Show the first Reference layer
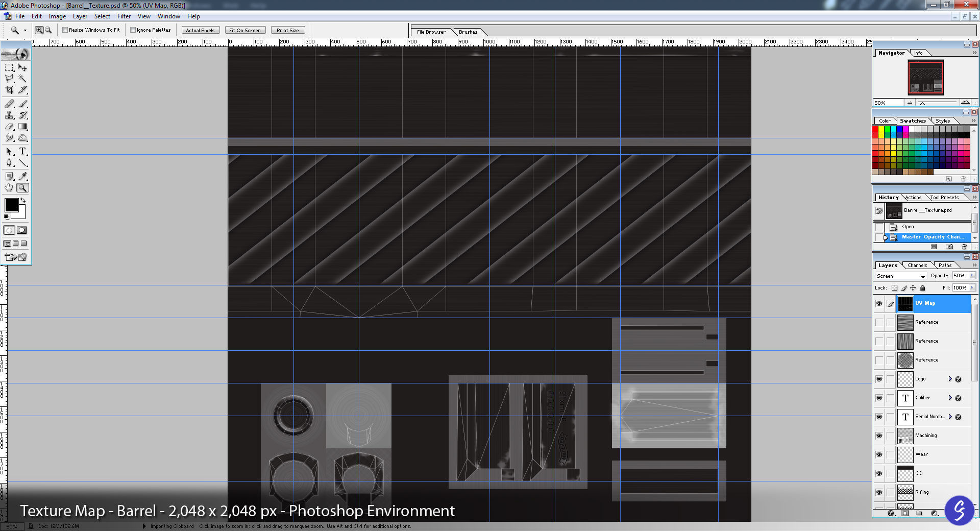 click(879, 322)
